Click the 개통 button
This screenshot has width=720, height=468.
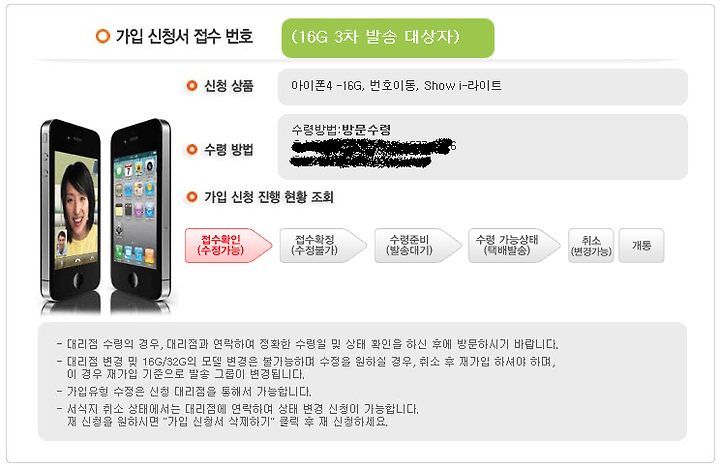(641, 245)
